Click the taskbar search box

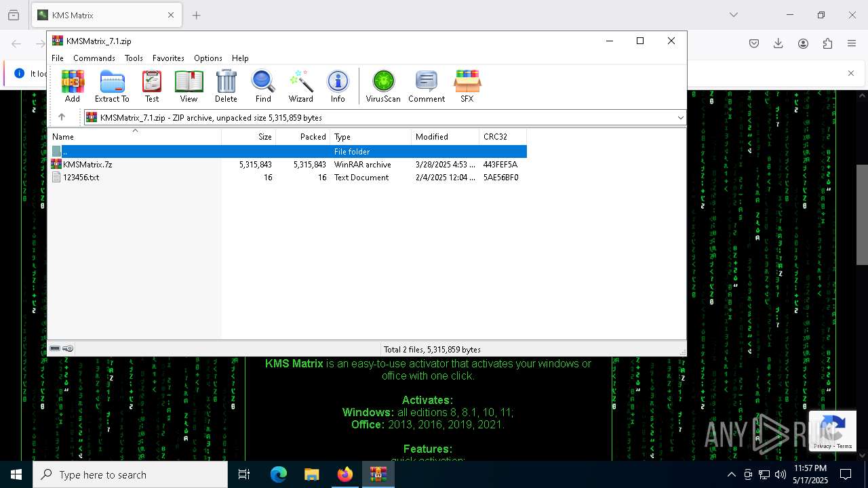pos(130,474)
